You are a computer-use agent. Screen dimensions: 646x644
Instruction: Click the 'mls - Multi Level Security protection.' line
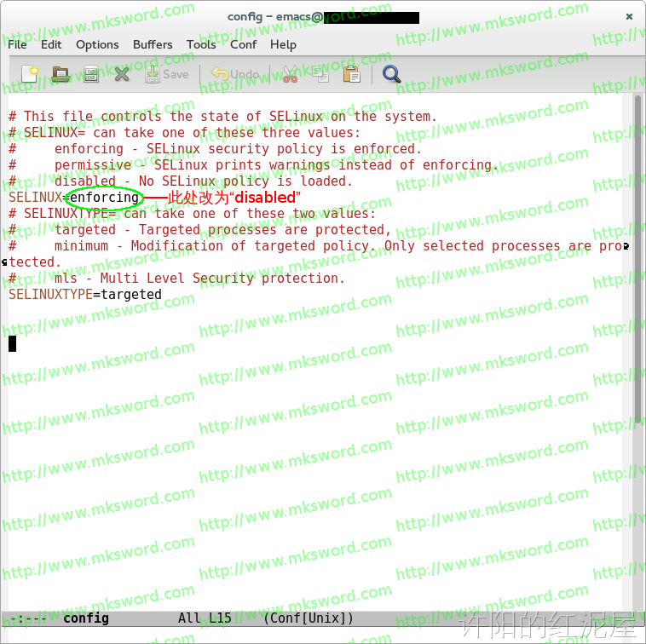tap(176, 279)
